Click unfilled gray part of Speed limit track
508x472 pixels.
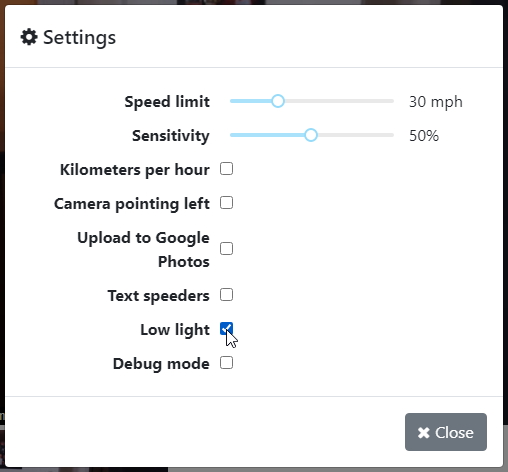(x=339, y=101)
